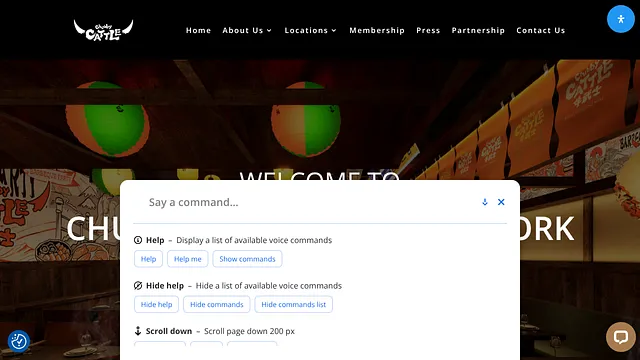Click the Hide help command chip
Screen dimensions: 640x360
pyautogui.click(x=156, y=304)
